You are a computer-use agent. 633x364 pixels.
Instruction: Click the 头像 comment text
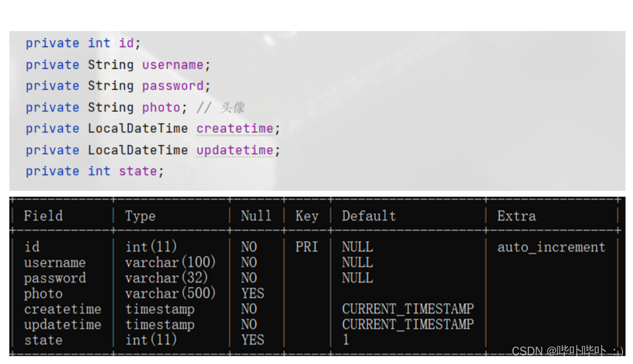(x=232, y=107)
